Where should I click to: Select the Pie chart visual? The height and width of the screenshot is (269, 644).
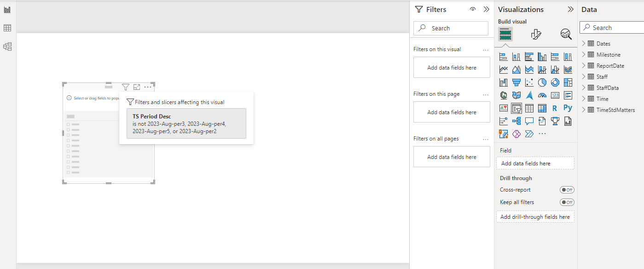pos(542,82)
